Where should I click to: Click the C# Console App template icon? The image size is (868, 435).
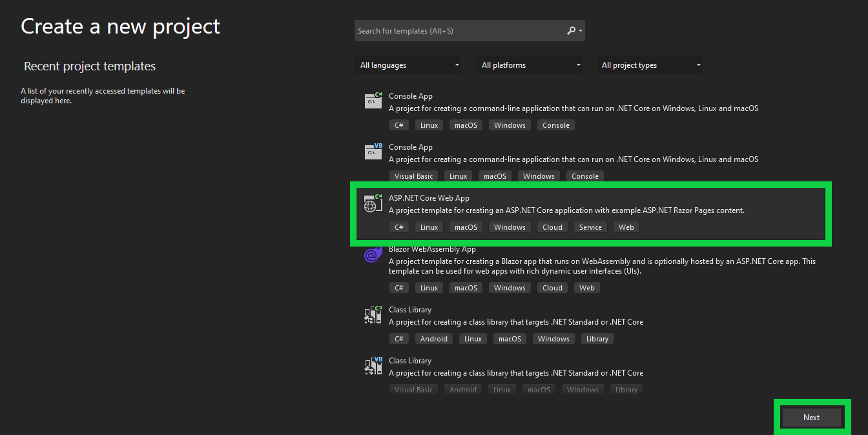pos(373,100)
